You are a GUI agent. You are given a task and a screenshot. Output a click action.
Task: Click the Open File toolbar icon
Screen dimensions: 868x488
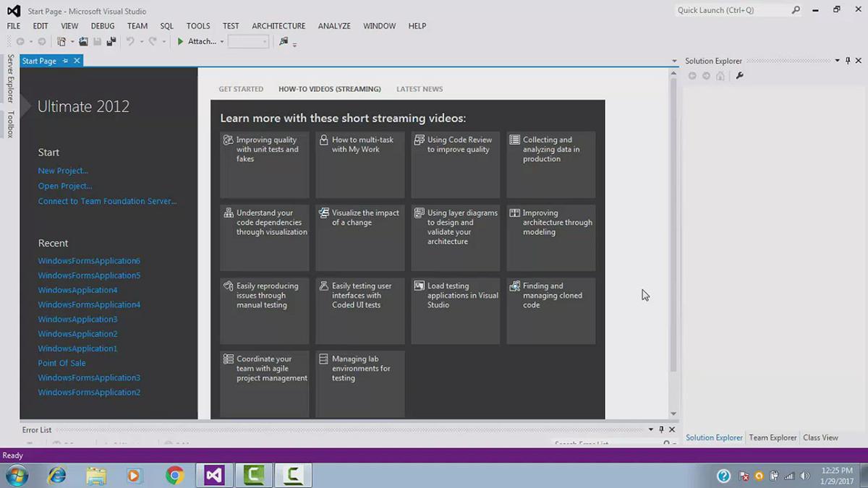coord(83,42)
